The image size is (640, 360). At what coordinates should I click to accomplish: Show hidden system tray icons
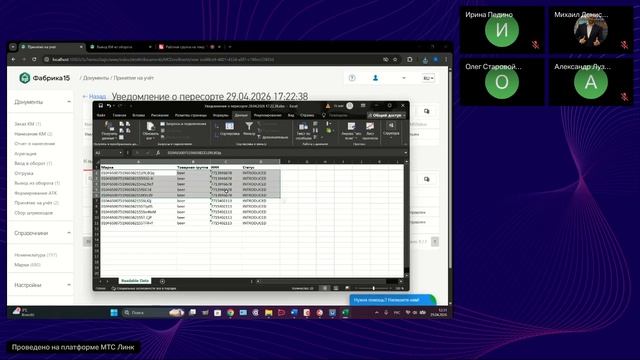(376, 313)
